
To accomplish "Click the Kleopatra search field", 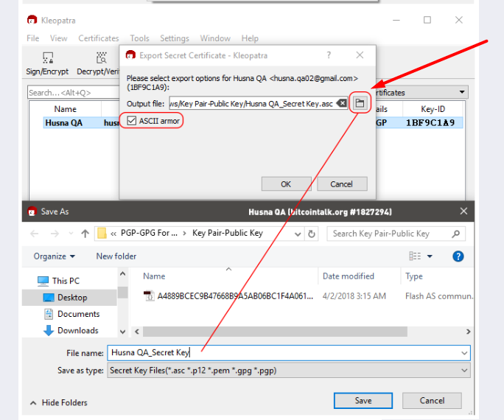I will [73, 93].
